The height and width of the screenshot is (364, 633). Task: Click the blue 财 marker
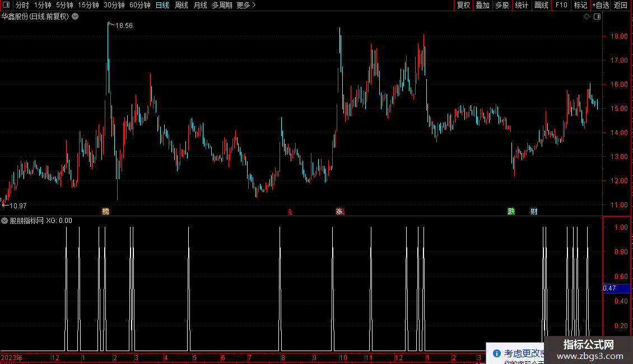click(x=534, y=212)
